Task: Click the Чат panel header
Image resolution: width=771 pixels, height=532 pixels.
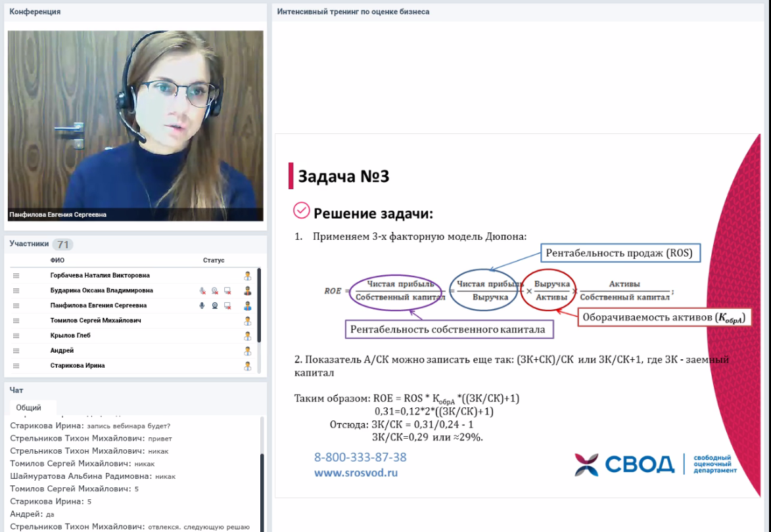Action: pos(16,390)
